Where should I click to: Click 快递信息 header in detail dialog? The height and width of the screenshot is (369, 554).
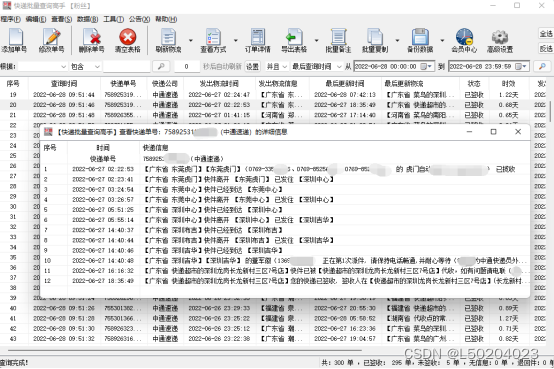click(x=155, y=148)
